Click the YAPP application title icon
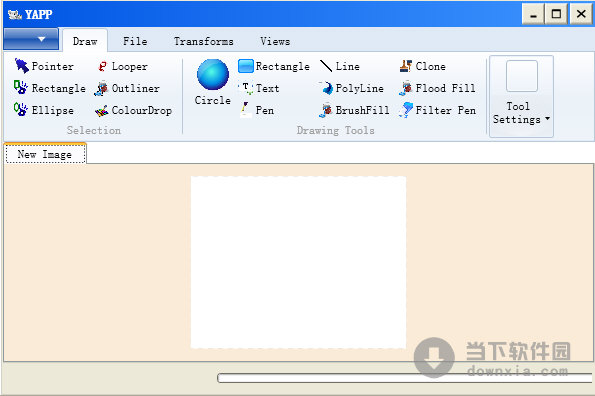 (x=14, y=14)
